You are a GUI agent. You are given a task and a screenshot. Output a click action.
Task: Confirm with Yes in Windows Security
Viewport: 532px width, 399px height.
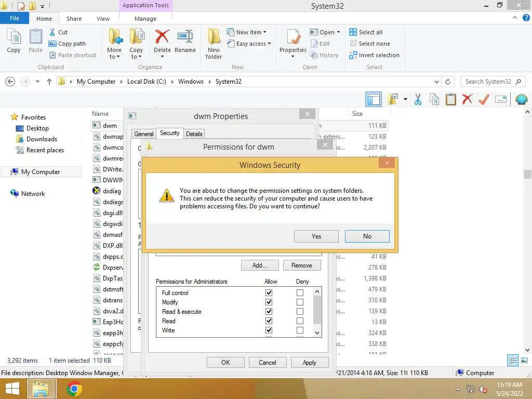click(x=316, y=236)
